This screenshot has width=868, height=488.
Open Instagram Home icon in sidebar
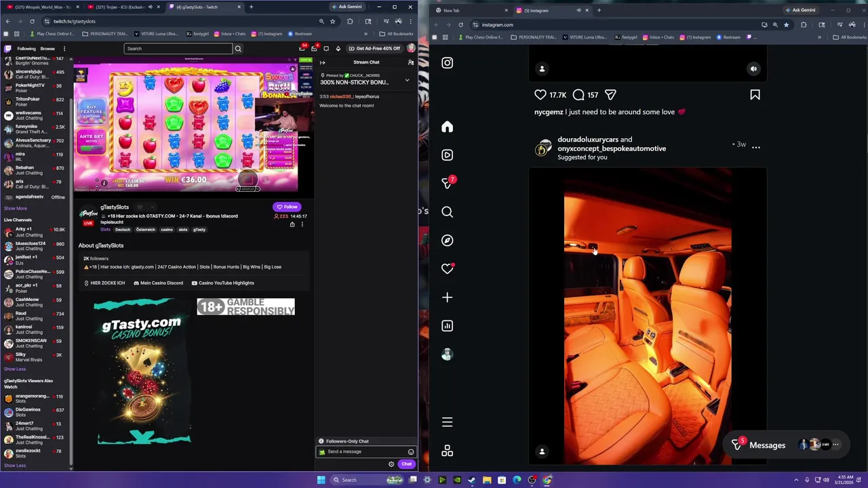(447, 127)
